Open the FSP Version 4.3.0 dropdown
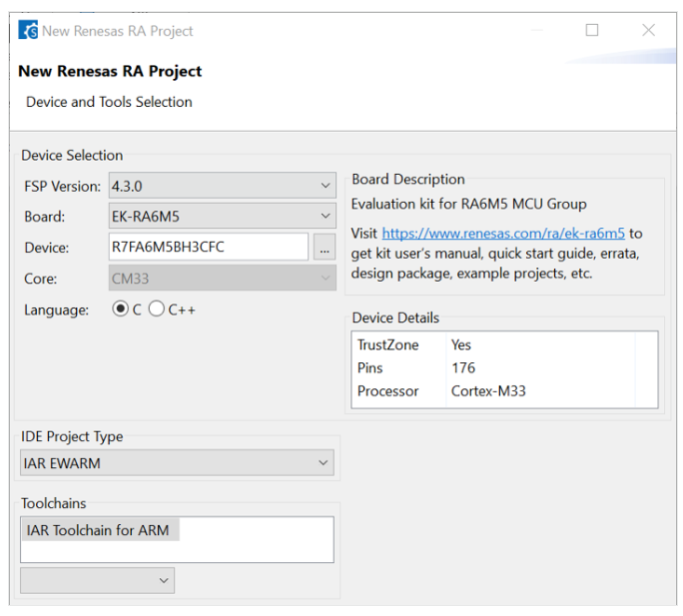Screen dimensions: 683x616 coord(222,186)
